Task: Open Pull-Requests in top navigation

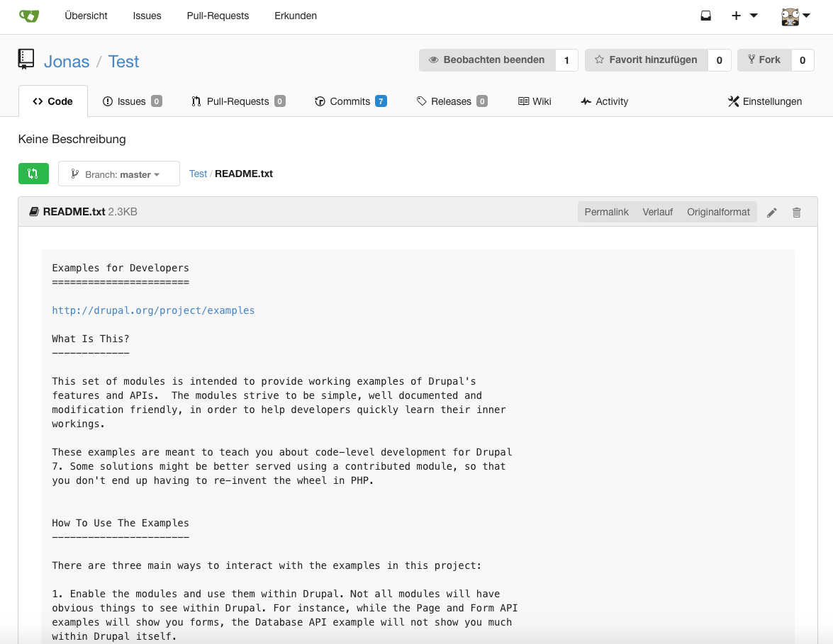Action: coord(218,16)
